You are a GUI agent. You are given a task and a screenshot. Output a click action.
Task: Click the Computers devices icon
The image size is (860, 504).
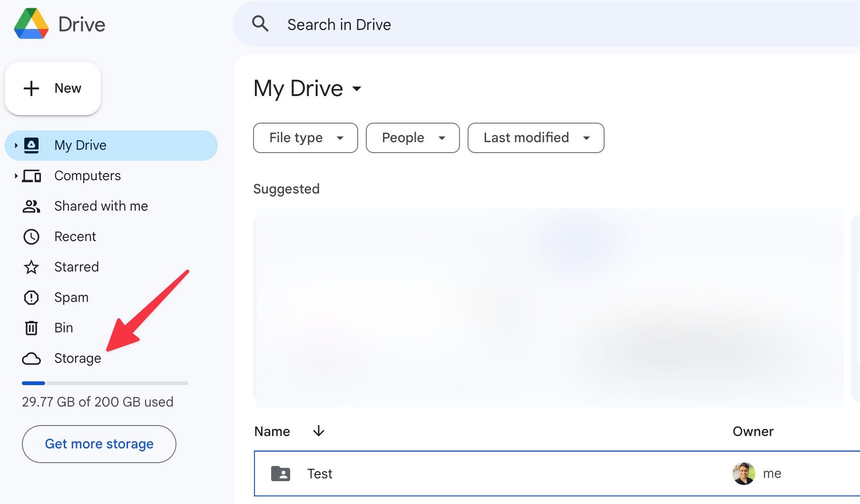tap(31, 175)
